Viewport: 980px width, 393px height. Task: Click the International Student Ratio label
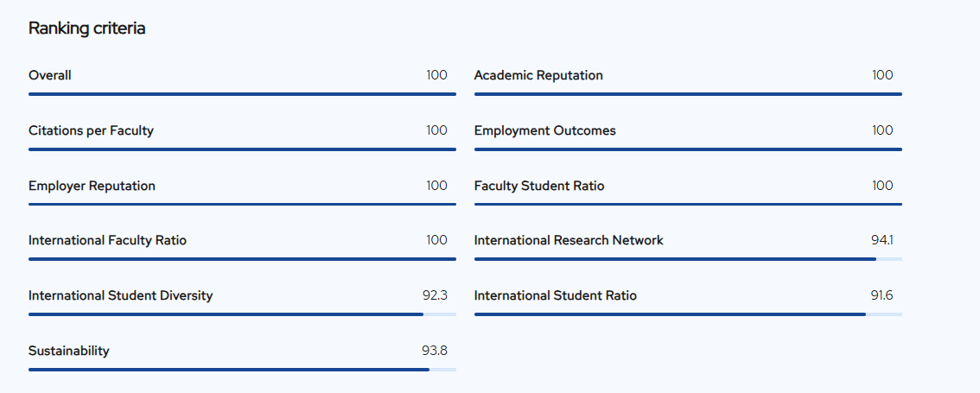tap(556, 295)
